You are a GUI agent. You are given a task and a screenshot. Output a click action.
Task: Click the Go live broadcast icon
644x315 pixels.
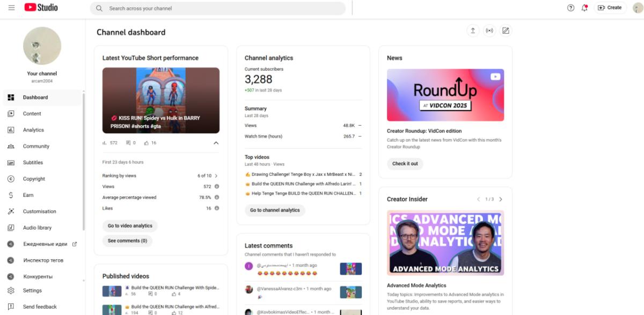[489, 31]
